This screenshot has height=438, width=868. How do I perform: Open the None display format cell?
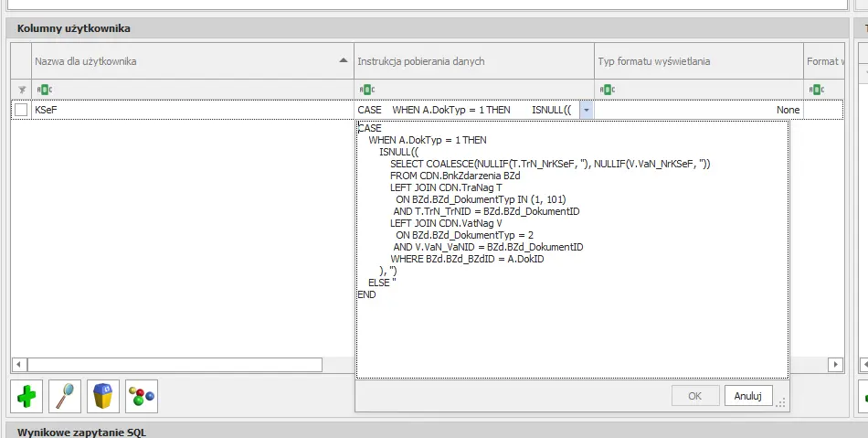(x=699, y=111)
